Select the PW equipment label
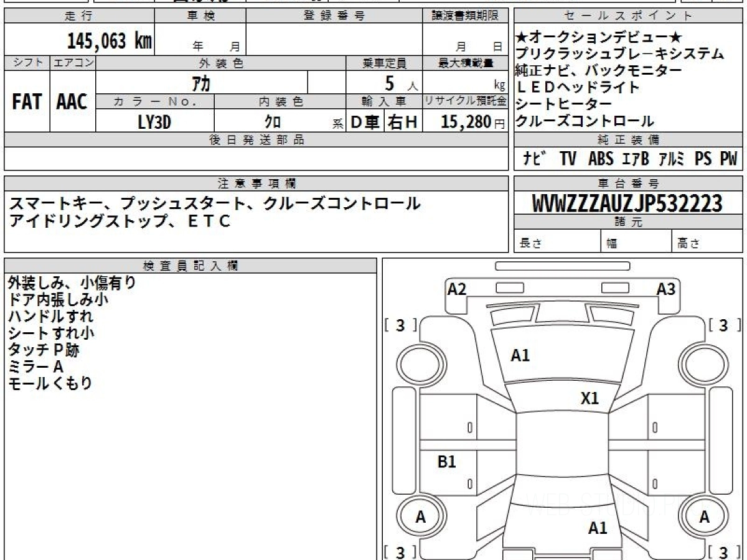 click(x=728, y=159)
